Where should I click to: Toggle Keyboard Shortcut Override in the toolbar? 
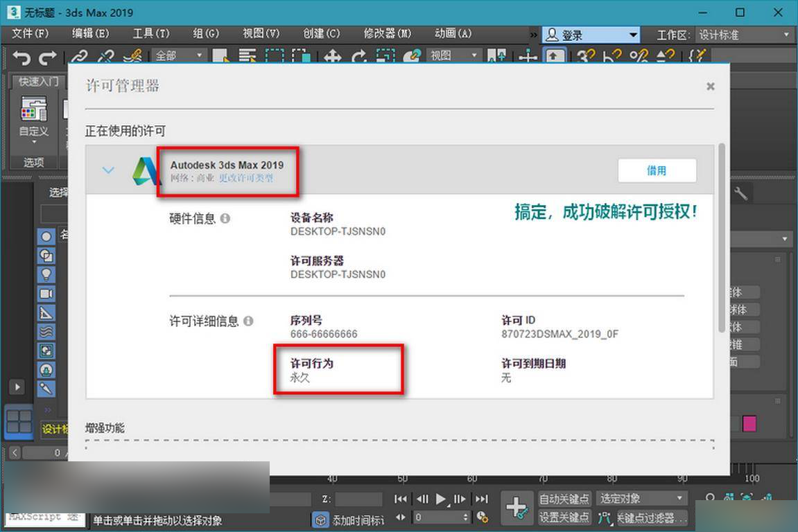click(554, 56)
